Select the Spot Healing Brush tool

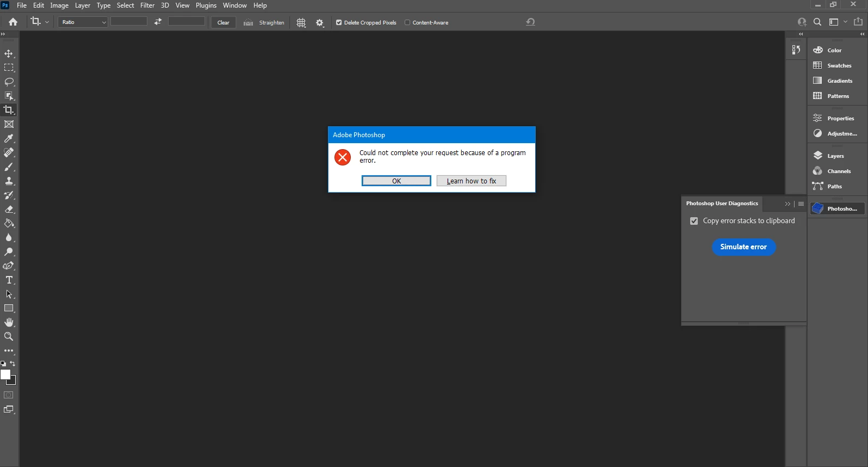[x=9, y=152]
